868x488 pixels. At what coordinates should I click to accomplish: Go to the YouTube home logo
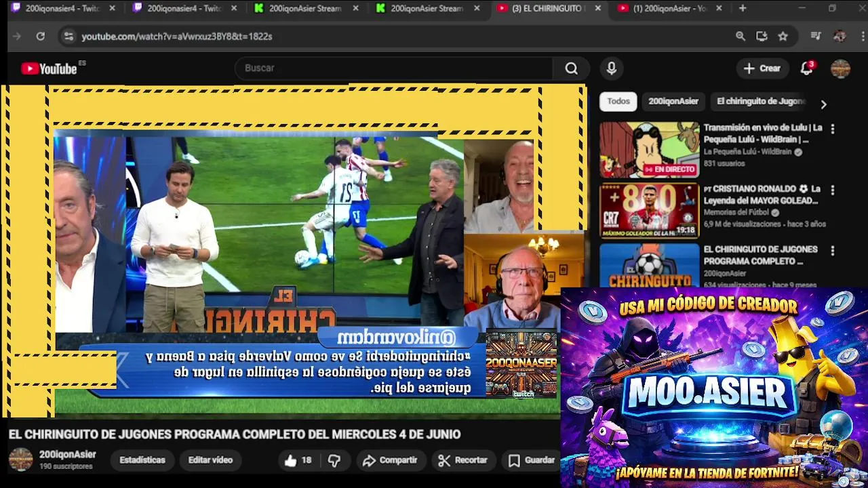[x=49, y=68]
